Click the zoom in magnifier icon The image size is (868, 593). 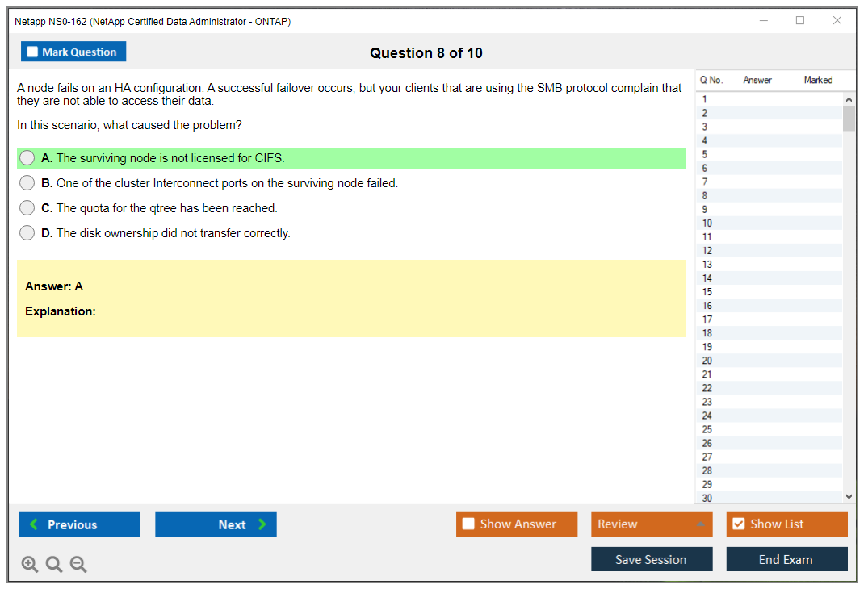[30, 565]
